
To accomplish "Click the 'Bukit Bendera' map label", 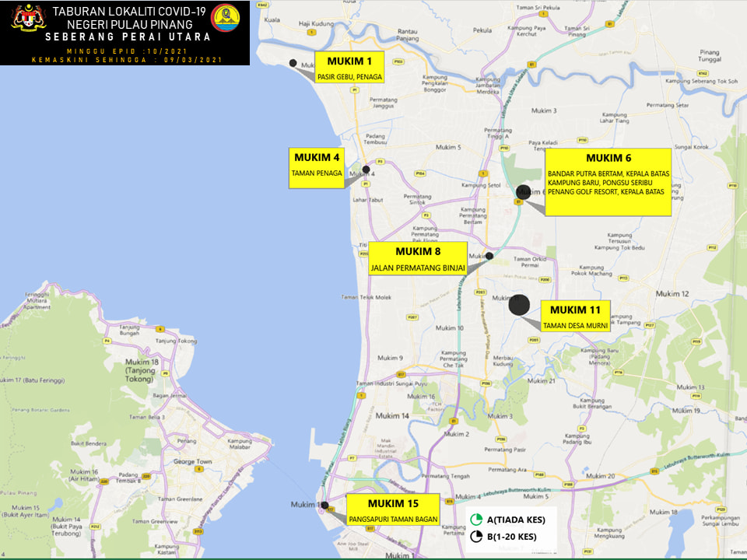I will (89, 443).
